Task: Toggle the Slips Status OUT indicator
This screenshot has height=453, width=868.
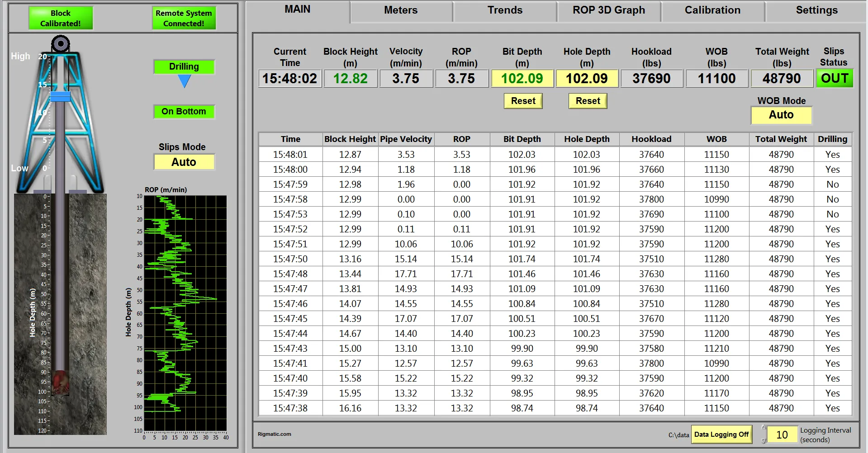Action: [x=835, y=78]
